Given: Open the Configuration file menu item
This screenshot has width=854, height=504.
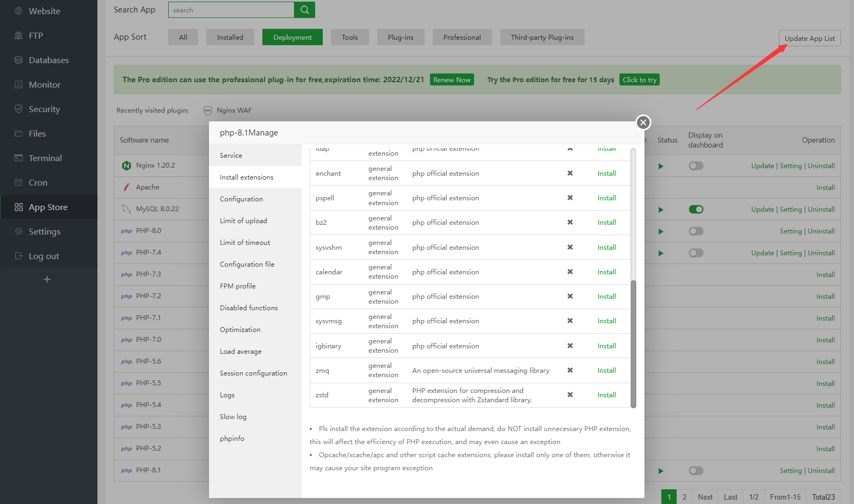Looking at the screenshot, I should [x=247, y=264].
